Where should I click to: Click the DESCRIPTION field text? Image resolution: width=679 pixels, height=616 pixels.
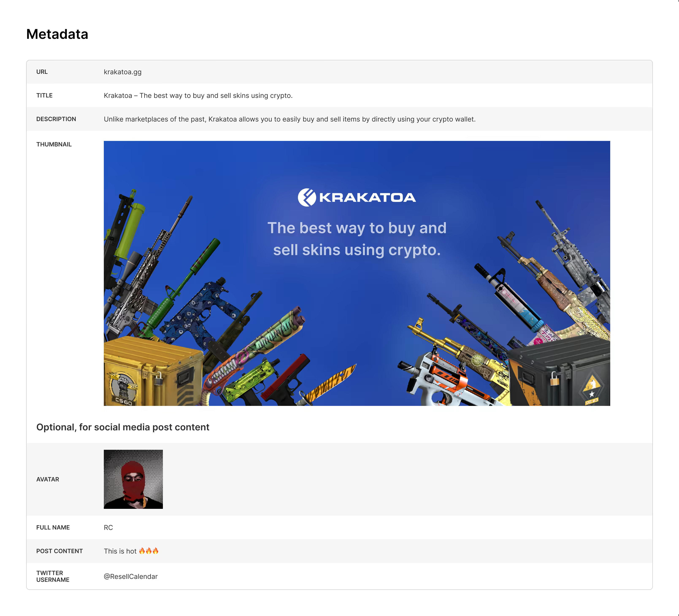coord(290,119)
